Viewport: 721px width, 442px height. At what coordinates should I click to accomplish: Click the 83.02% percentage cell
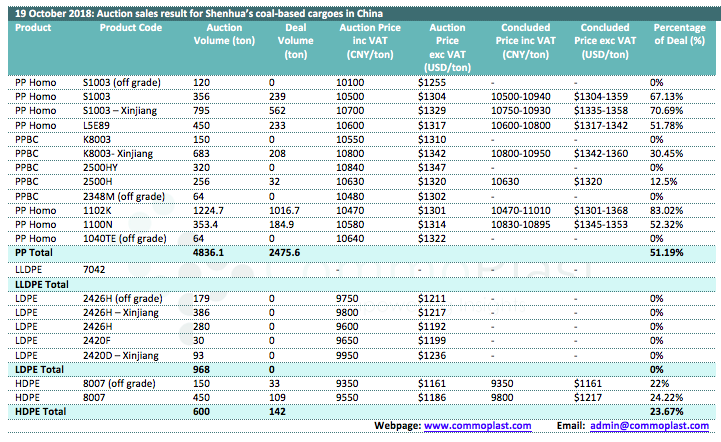665,212
